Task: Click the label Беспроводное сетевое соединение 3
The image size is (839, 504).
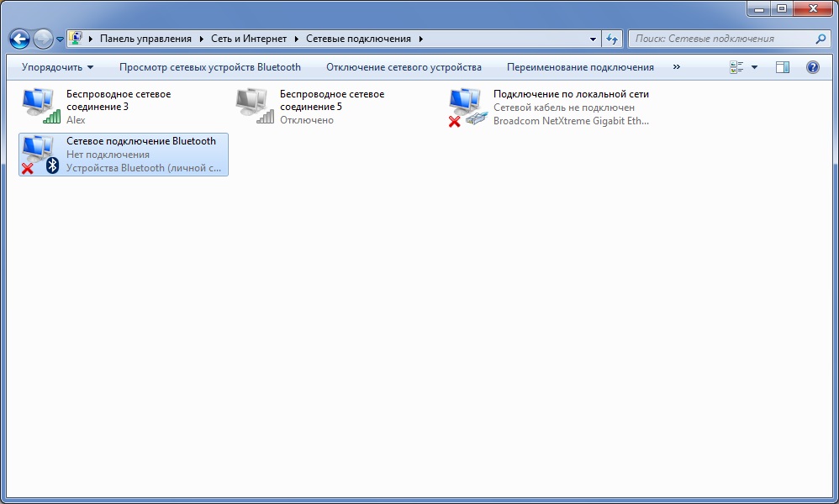Action: tap(119, 101)
